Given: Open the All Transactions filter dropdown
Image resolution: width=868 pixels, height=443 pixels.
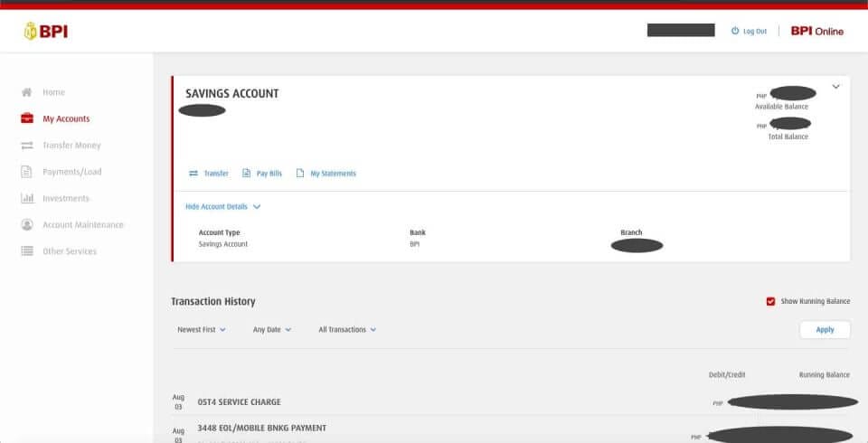Looking at the screenshot, I should pos(347,330).
